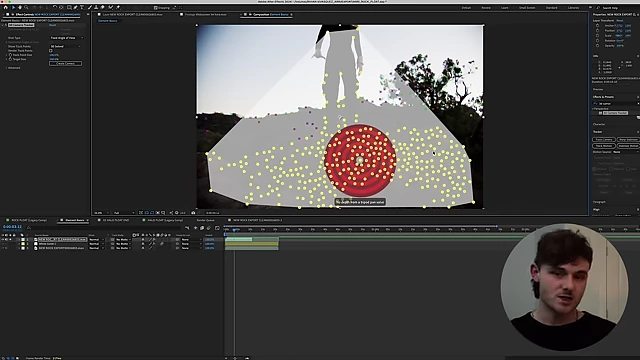Toggle visibility of third layer in timeline
This screenshot has height=360, width=640.
[3, 248]
